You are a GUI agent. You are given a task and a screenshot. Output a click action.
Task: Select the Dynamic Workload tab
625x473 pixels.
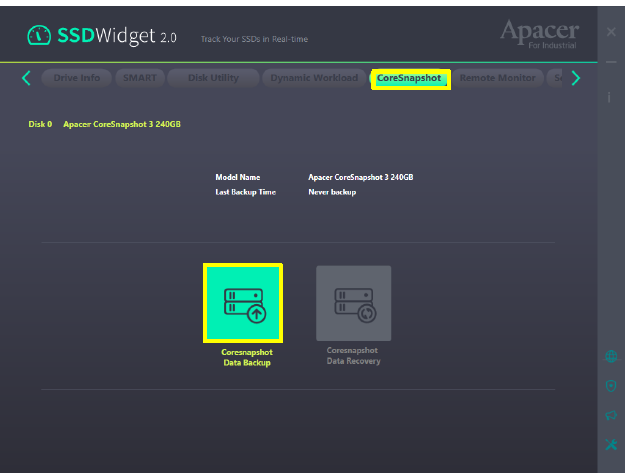pos(314,78)
